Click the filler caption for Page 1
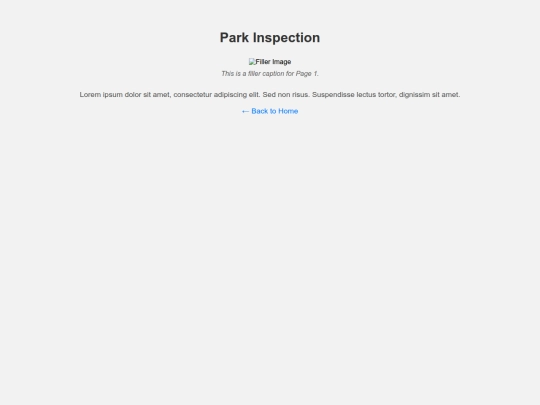This screenshot has width=540, height=405. (x=270, y=74)
